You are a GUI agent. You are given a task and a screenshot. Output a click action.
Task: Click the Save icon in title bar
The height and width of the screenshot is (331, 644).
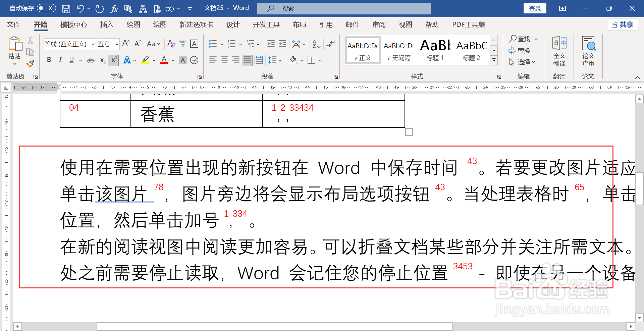(x=66, y=9)
